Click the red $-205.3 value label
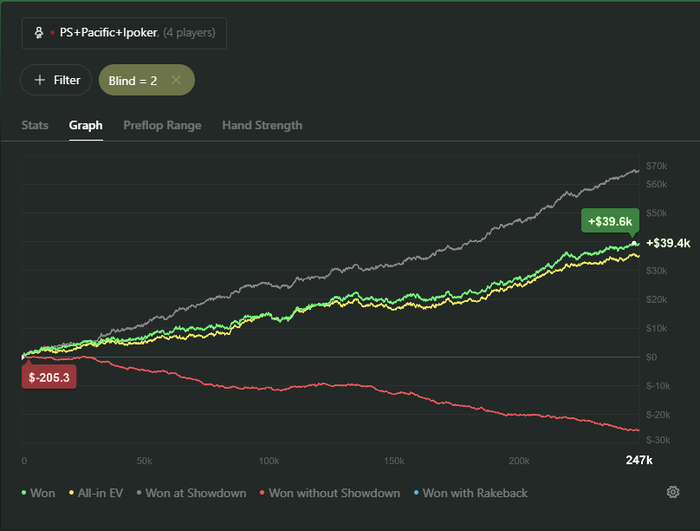The width and height of the screenshot is (700, 531). (x=48, y=377)
